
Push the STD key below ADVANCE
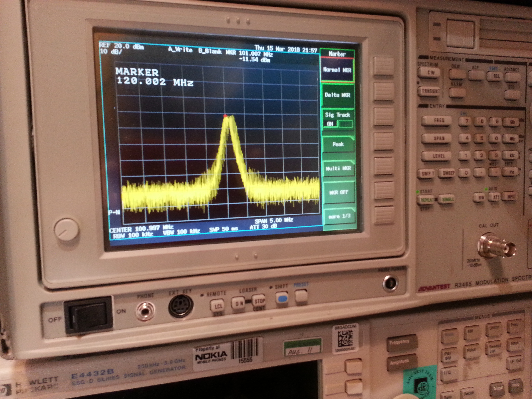click(512, 96)
